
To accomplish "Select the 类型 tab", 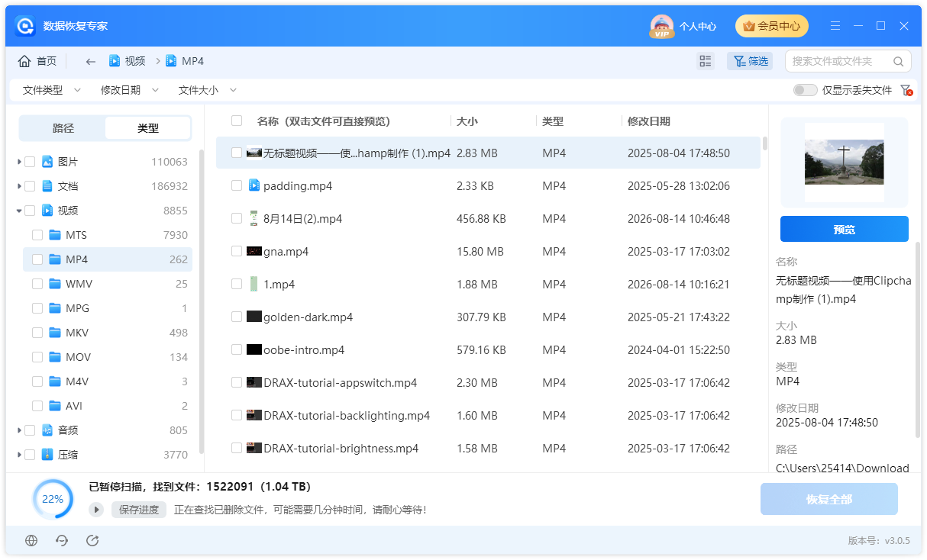I will tap(148, 128).
